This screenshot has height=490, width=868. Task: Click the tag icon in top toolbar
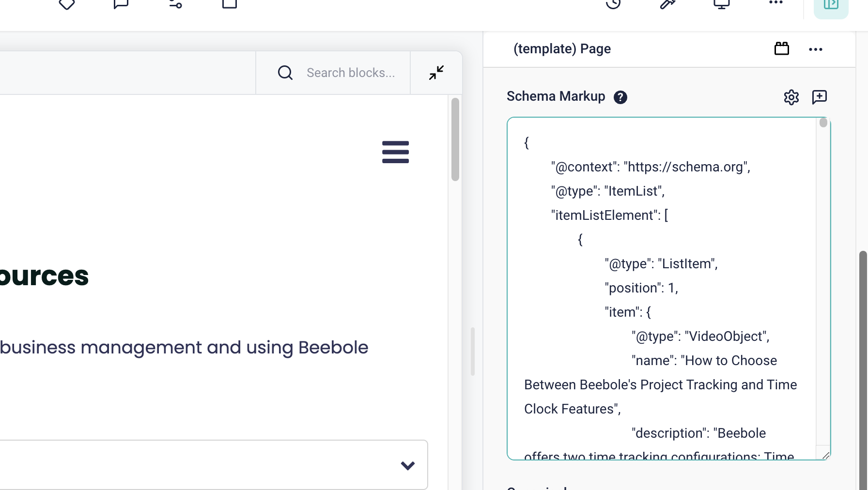pos(67,4)
